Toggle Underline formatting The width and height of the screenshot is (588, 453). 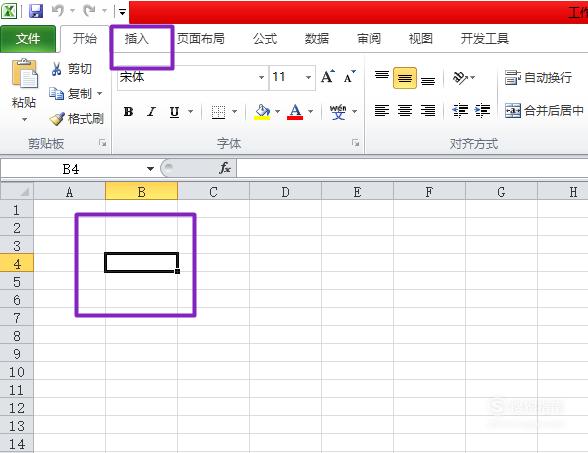(x=174, y=111)
